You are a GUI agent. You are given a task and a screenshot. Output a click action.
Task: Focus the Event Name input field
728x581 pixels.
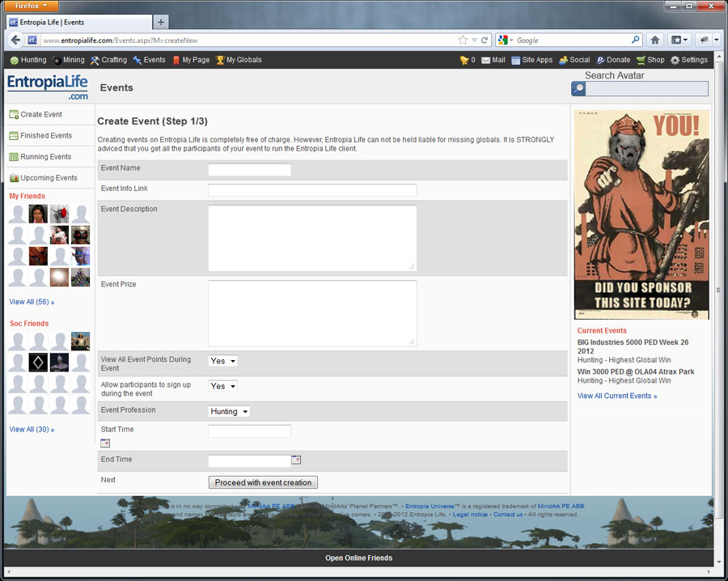(x=250, y=170)
